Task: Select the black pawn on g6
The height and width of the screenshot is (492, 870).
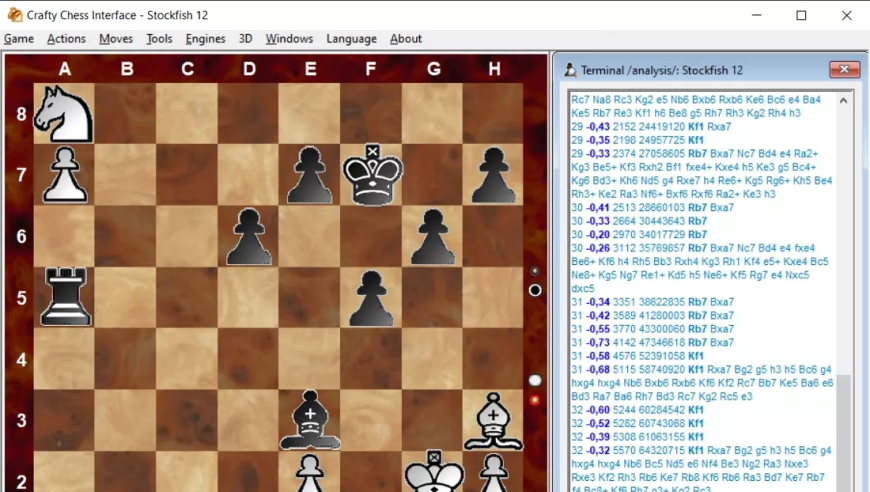Action: coord(433,236)
